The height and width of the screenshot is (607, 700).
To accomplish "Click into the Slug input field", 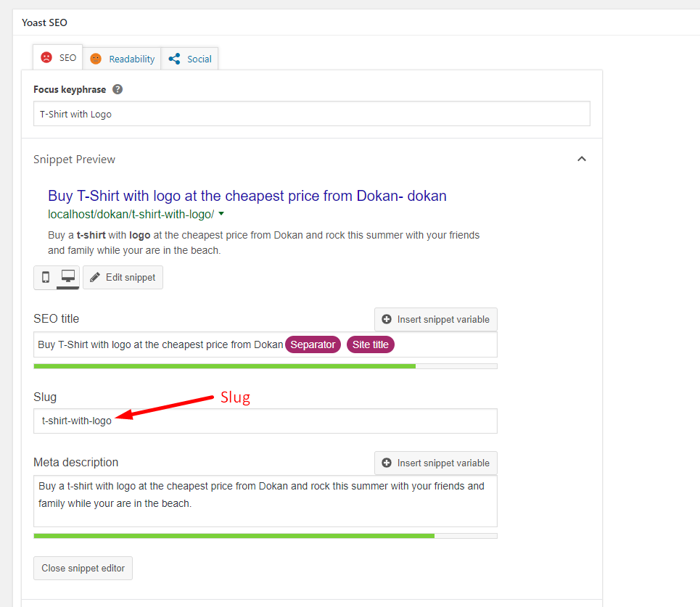I will point(265,421).
